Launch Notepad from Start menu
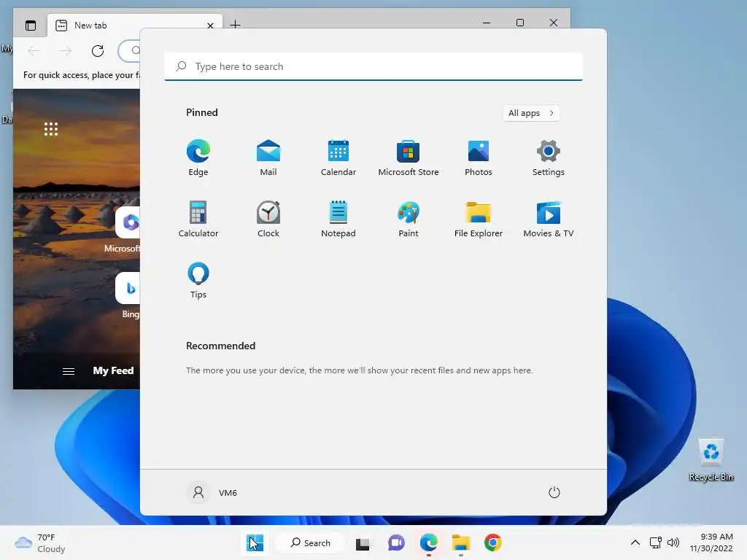Image resolution: width=747 pixels, height=560 pixels. point(338,219)
